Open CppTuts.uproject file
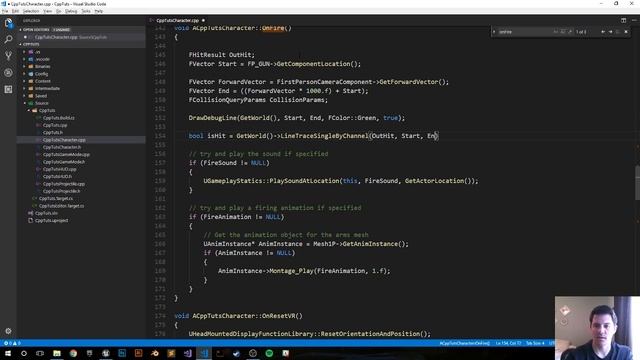640x360 pixels. coord(51,221)
